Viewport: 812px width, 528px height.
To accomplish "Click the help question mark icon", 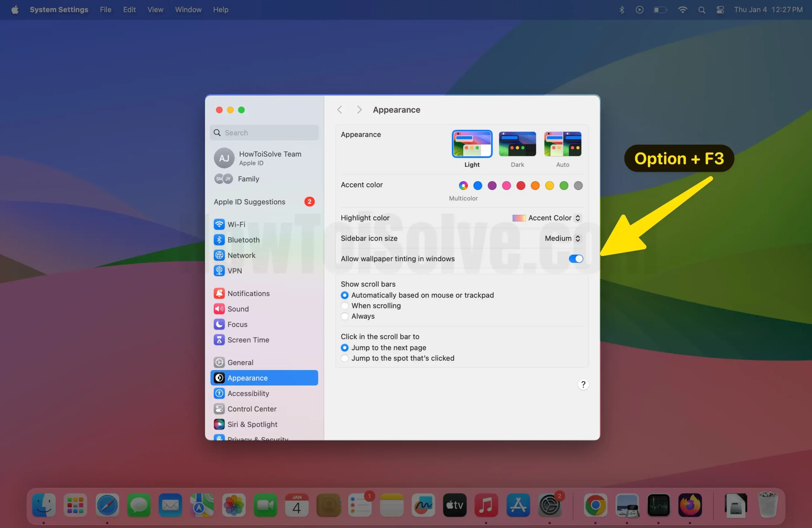I will pos(583,384).
